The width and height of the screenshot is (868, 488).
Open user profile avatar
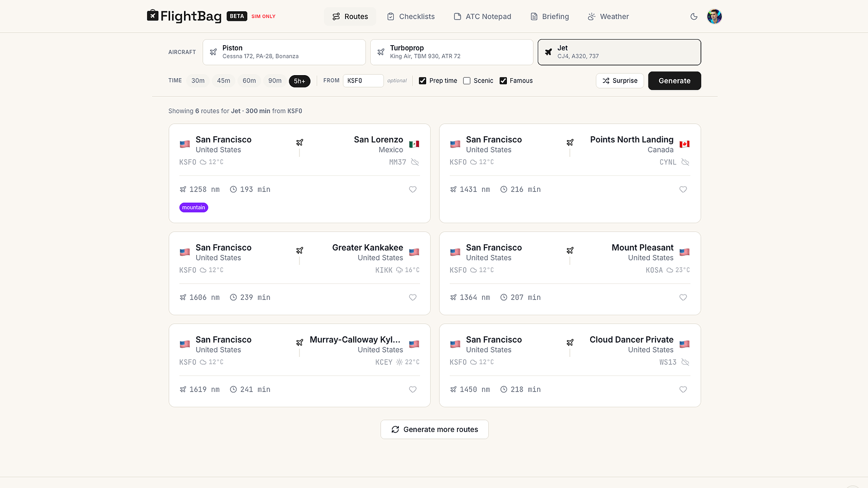pyautogui.click(x=714, y=16)
